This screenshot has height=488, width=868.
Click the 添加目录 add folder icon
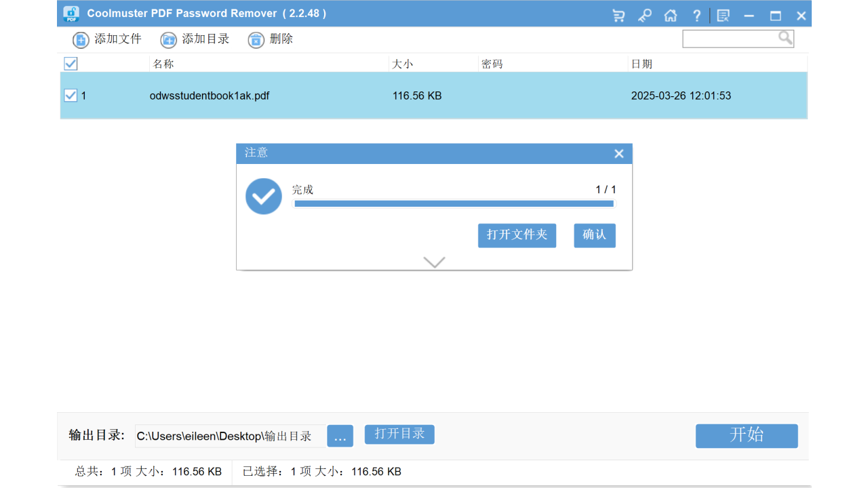[168, 40]
